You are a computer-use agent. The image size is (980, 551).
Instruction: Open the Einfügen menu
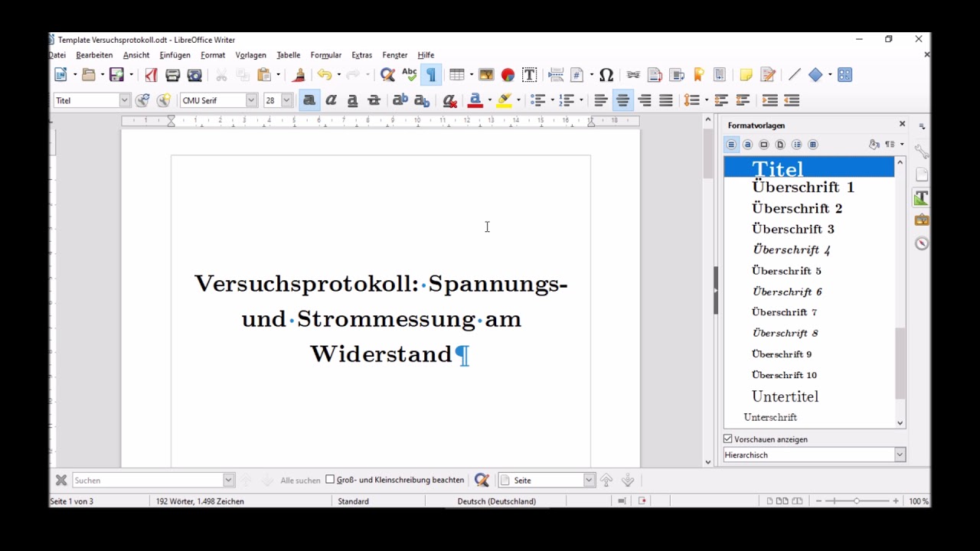click(x=175, y=55)
